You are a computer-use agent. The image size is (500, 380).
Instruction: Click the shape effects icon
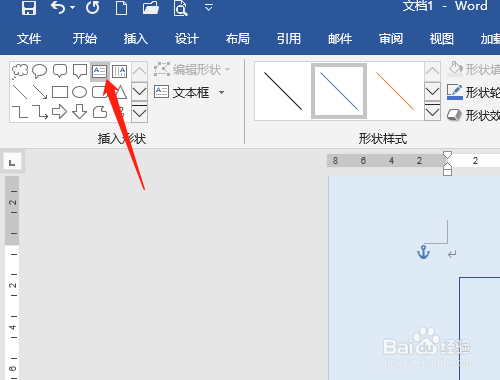[454, 115]
